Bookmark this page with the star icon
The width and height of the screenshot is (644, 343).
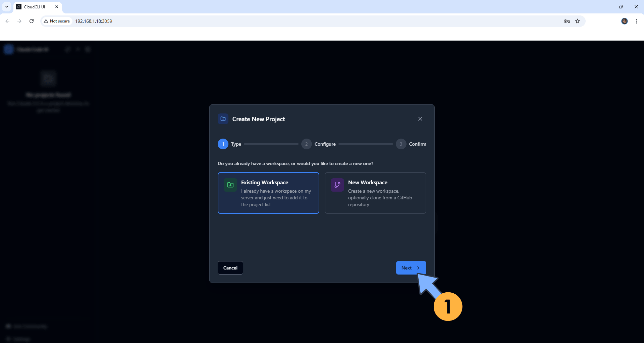click(578, 21)
